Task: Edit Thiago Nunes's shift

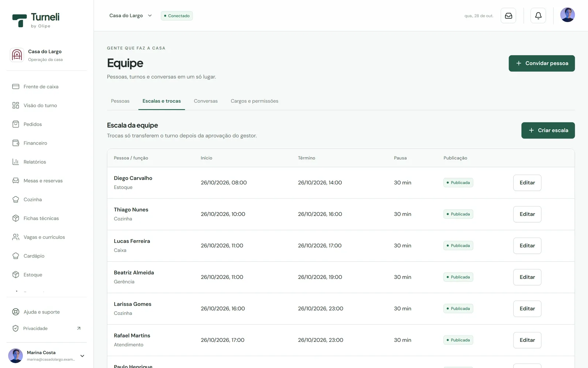Action: point(527,214)
